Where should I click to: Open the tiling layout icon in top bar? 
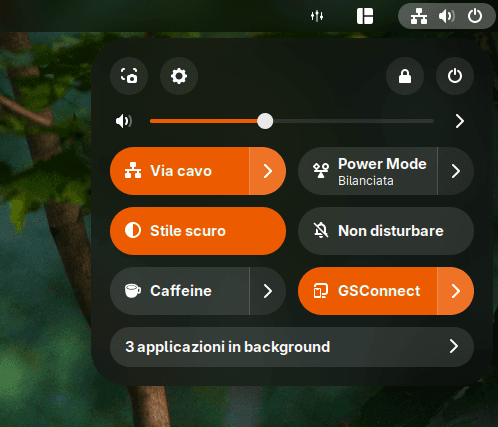tap(365, 16)
